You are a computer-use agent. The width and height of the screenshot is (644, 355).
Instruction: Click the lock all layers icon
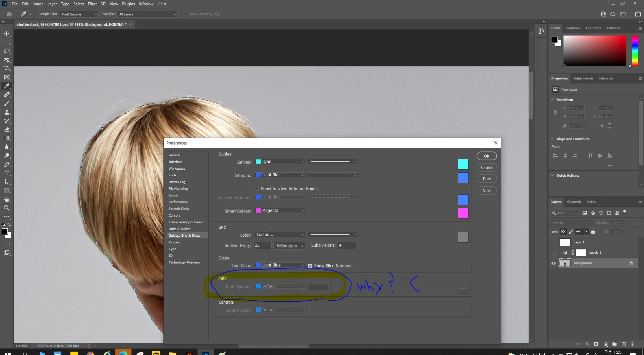(x=593, y=232)
